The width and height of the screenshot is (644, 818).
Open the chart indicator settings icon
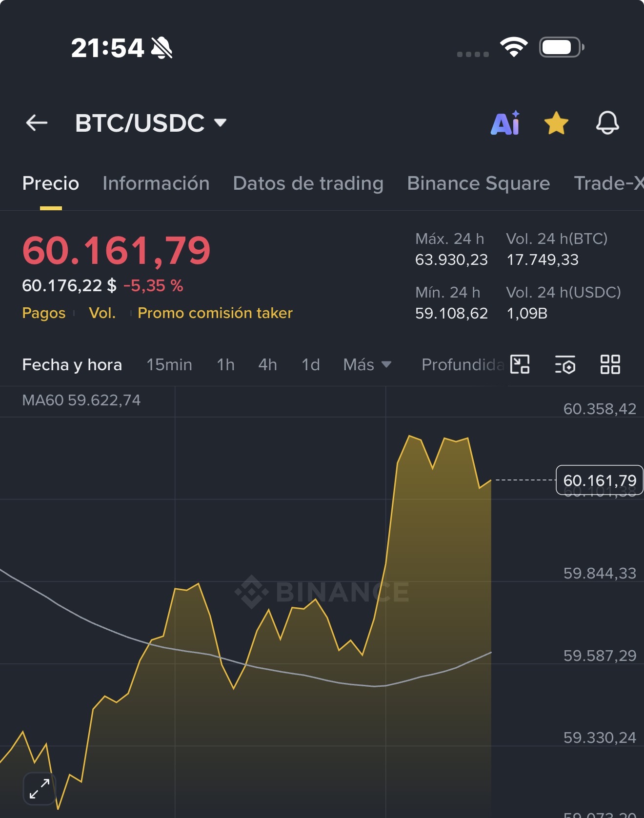[565, 364]
